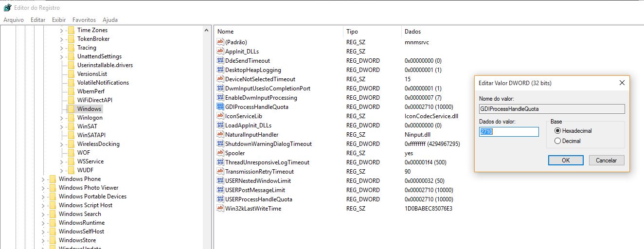Confirm the DWORD edit with OK
Image resolution: width=644 pixels, height=249 pixels.
point(565,160)
